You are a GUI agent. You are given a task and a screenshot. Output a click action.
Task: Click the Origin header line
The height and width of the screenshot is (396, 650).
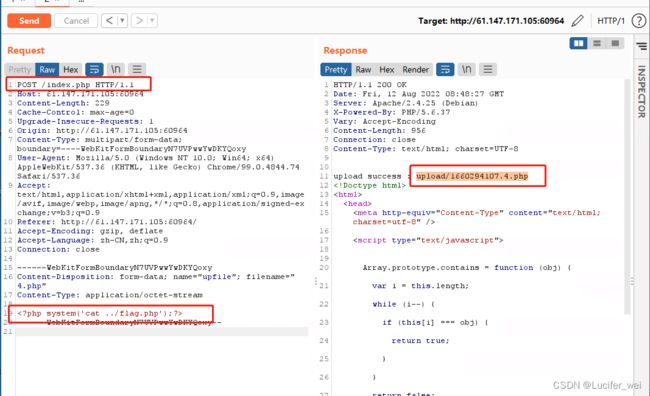click(x=102, y=130)
